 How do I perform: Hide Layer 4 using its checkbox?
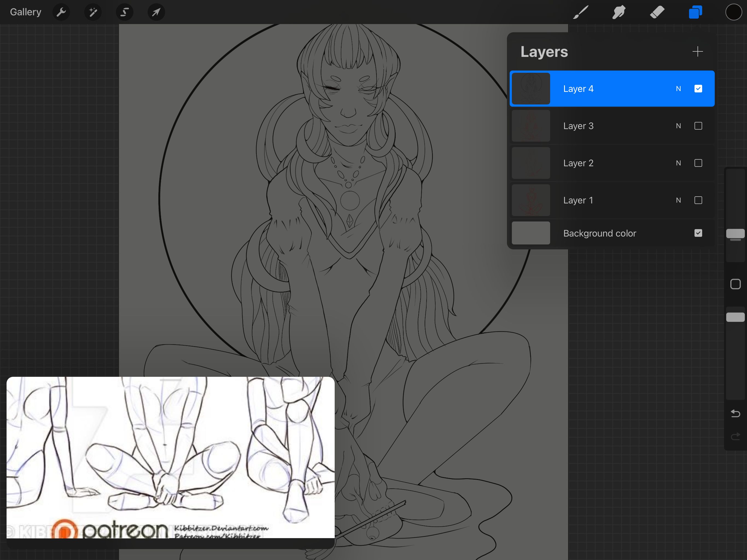(698, 89)
